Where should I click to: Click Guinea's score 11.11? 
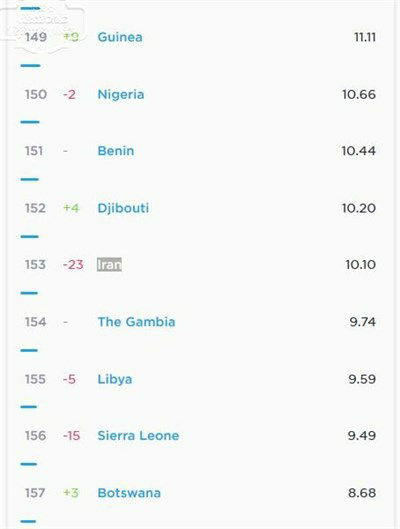(365, 37)
